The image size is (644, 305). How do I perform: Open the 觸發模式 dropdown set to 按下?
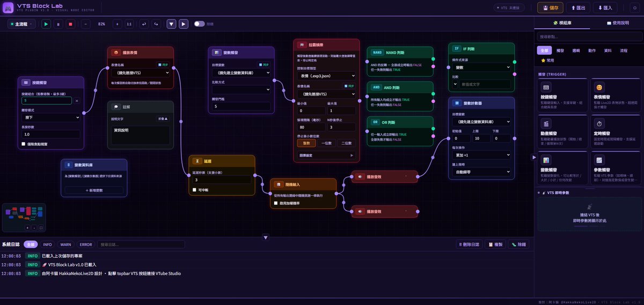(x=50, y=117)
